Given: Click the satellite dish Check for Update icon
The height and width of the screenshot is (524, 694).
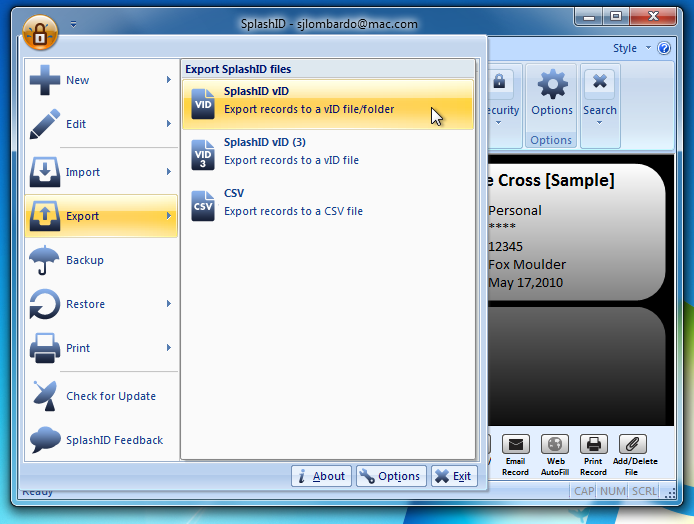Looking at the screenshot, I should point(45,396).
